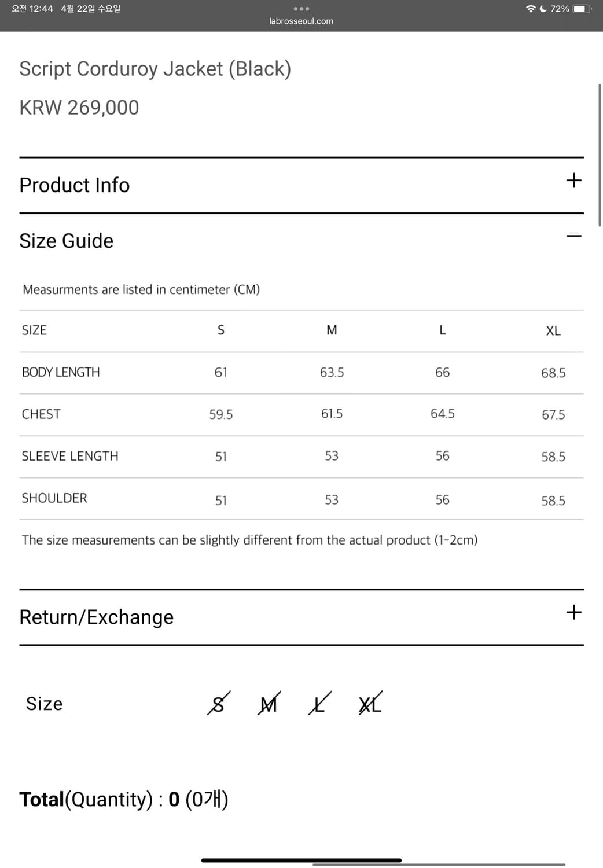The width and height of the screenshot is (603, 868).
Task: Select size S option
Action: point(218,704)
